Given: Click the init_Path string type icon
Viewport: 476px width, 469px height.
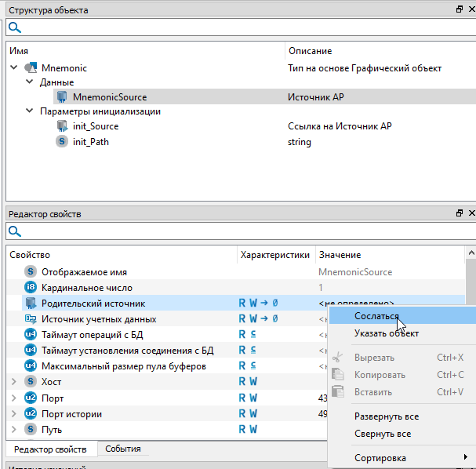Looking at the screenshot, I should [x=61, y=142].
